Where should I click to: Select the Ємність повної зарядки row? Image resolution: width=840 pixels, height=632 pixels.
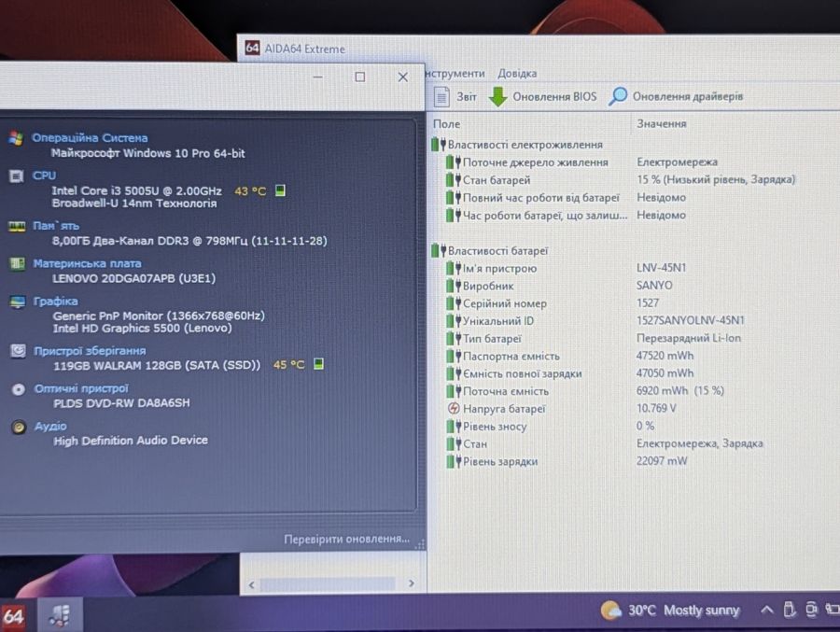pyautogui.click(x=570, y=373)
